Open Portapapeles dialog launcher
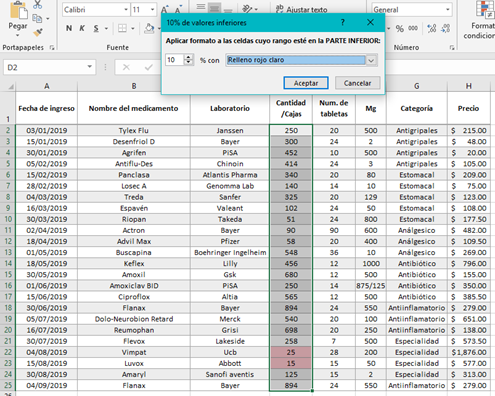 coord(52,48)
